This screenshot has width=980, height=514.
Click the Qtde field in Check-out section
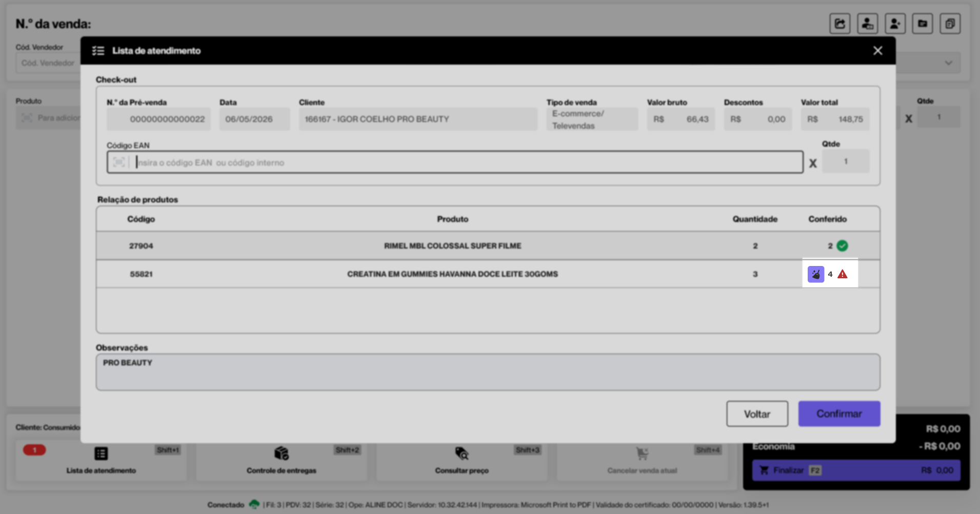[846, 161]
